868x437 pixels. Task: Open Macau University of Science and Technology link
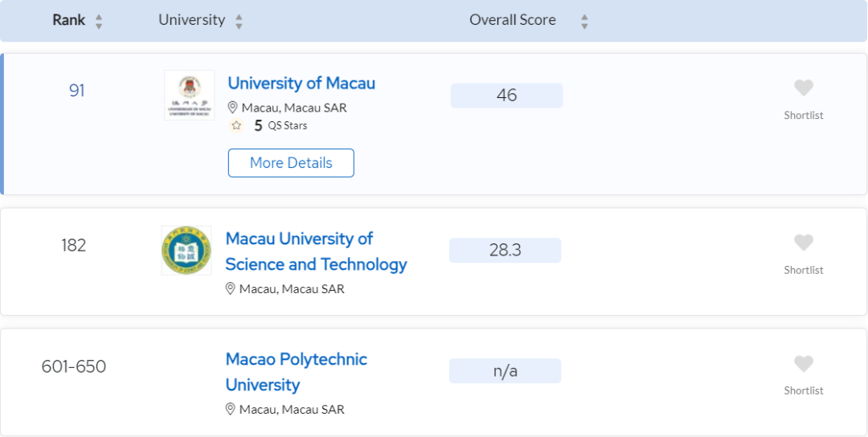click(316, 251)
